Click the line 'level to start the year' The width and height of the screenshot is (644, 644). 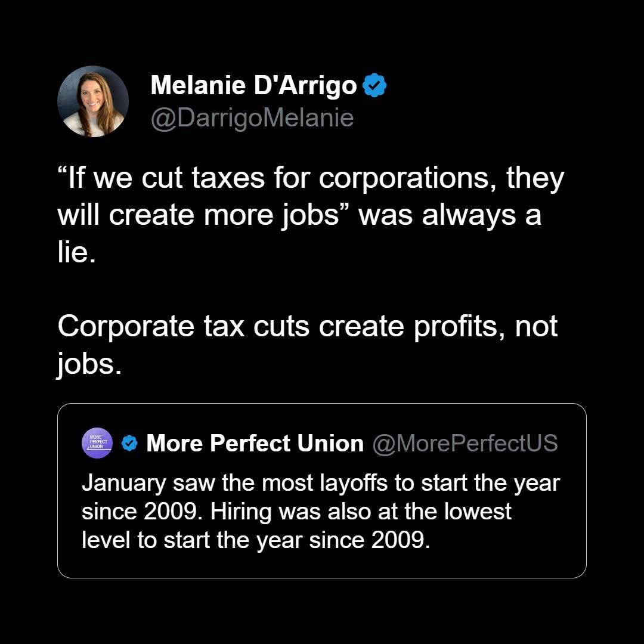pos(255,540)
